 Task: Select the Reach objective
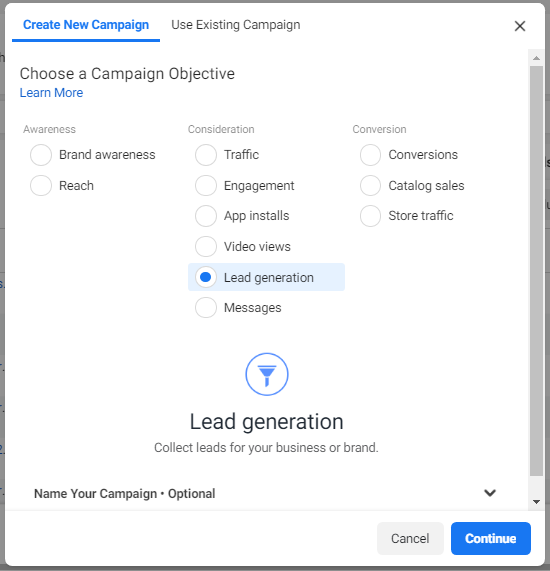(x=41, y=185)
